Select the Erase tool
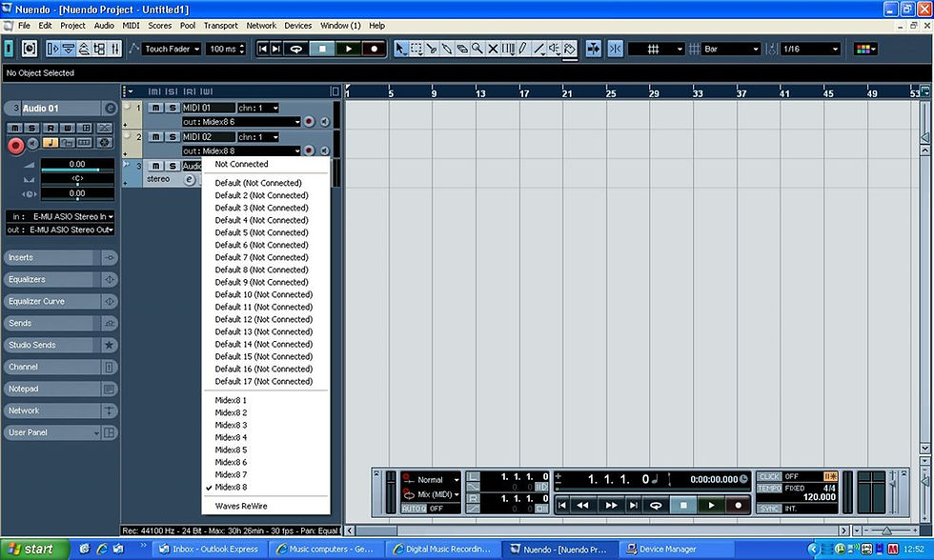934x560 pixels. click(461, 49)
